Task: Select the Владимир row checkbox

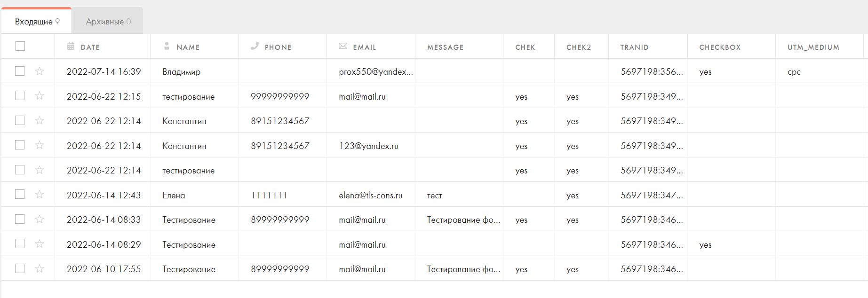Action: click(x=20, y=71)
